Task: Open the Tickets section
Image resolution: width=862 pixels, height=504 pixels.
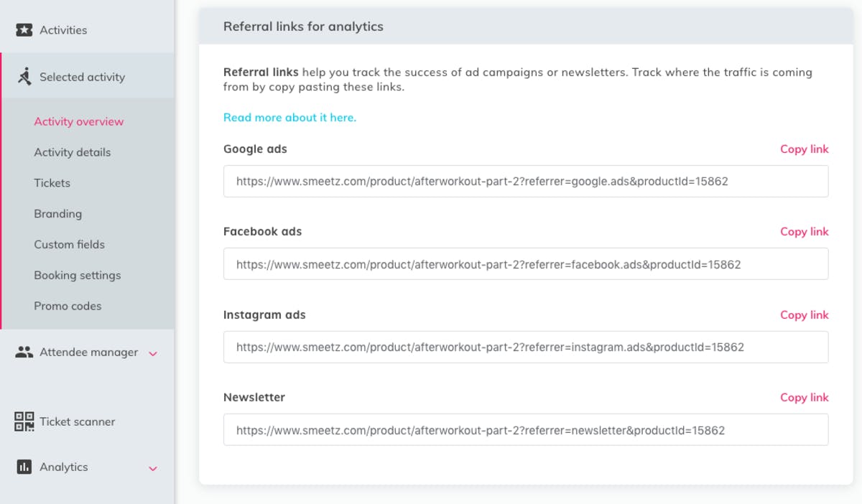Action: click(52, 183)
